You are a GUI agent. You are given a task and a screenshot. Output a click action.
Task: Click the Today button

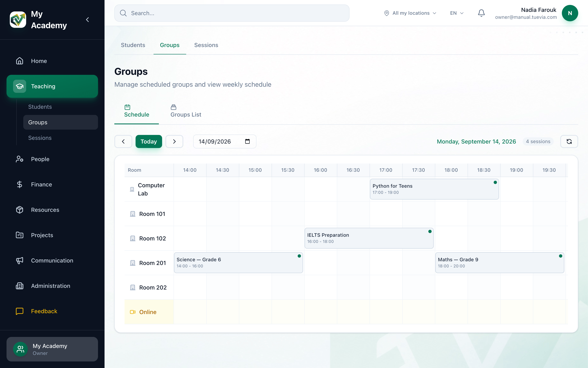(x=149, y=141)
